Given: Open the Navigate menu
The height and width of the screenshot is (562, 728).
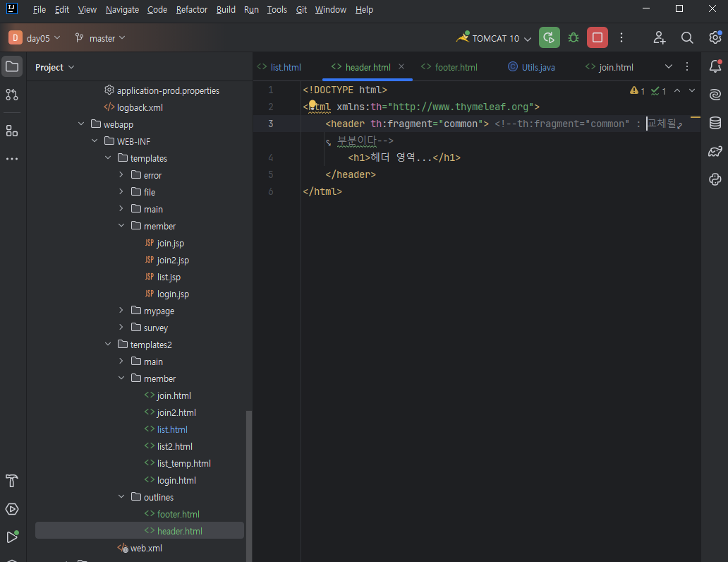Looking at the screenshot, I should (x=122, y=9).
